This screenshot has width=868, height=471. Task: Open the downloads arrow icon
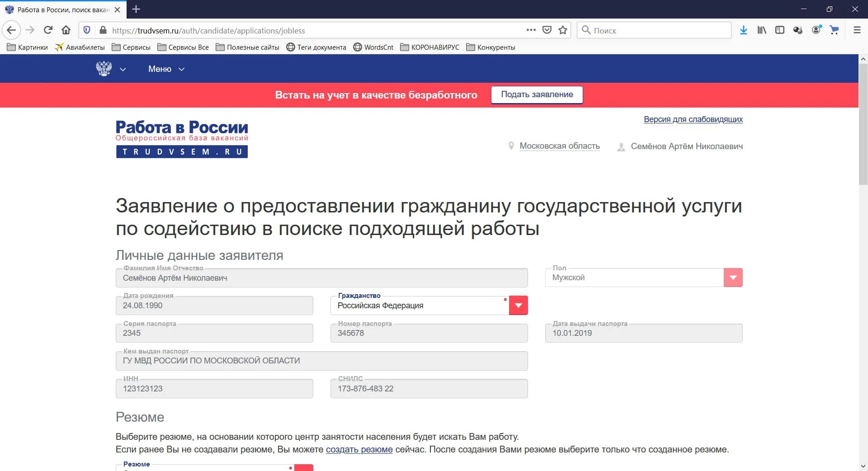(x=743, y=30)
